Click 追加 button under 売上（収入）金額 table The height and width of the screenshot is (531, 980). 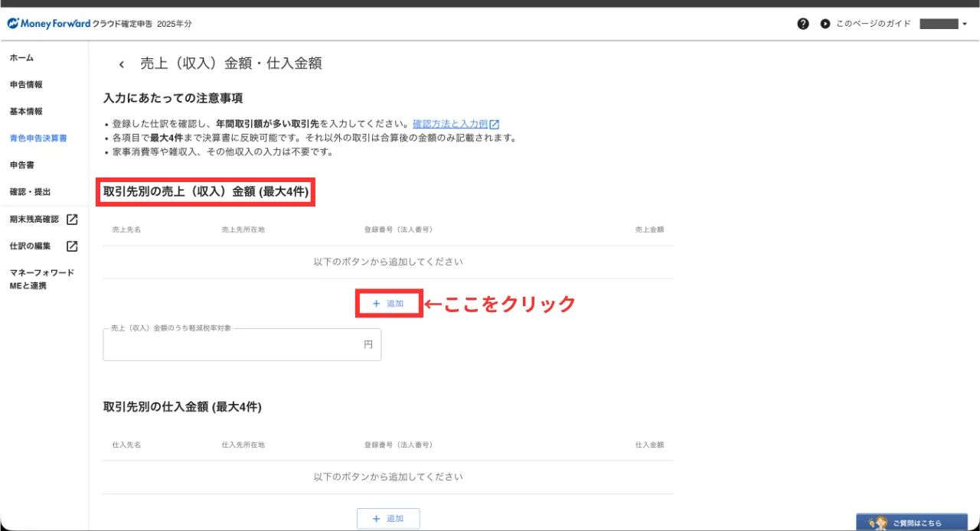click(x=388, y=304)
